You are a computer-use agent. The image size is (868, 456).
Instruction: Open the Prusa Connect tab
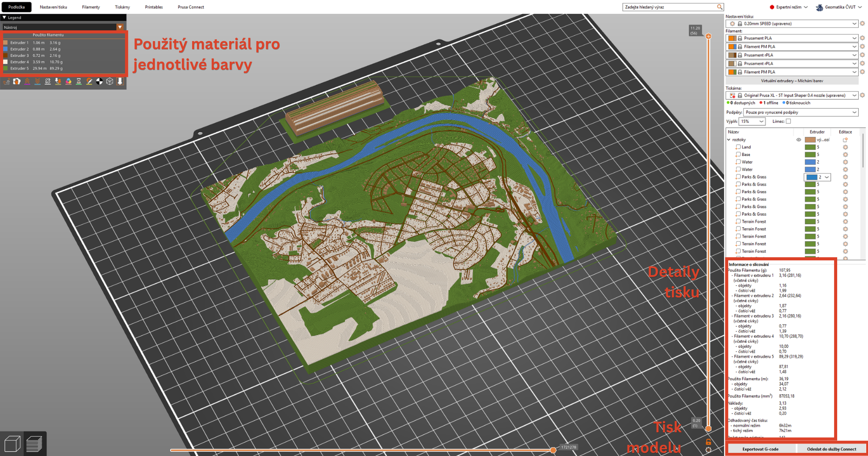coord(191,7)
